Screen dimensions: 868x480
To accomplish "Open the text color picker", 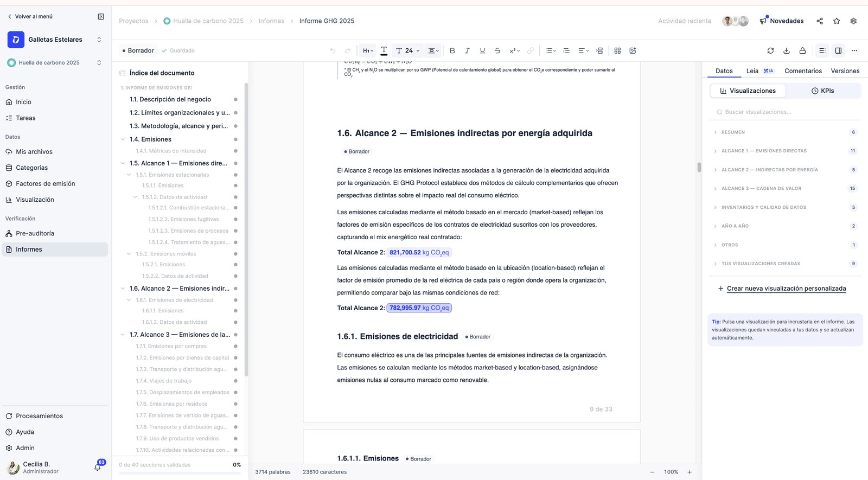I will (x=384, y=50).
